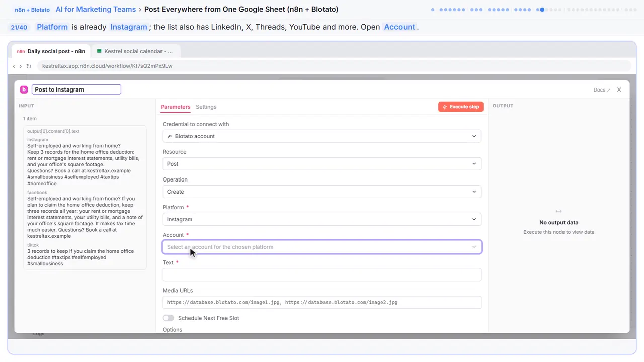Open the Operation dropdown showing Create
This screenshot has width=644, height=362.
pos(322,192)
